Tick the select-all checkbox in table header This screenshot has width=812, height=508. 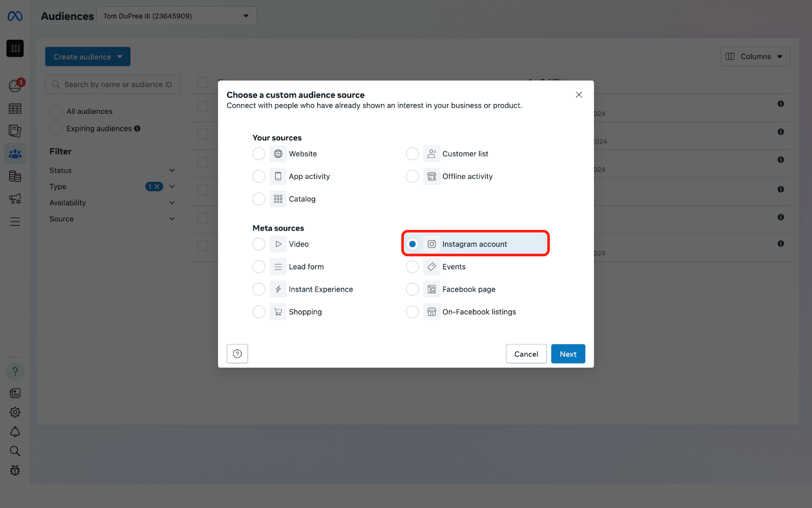(202, 82)
